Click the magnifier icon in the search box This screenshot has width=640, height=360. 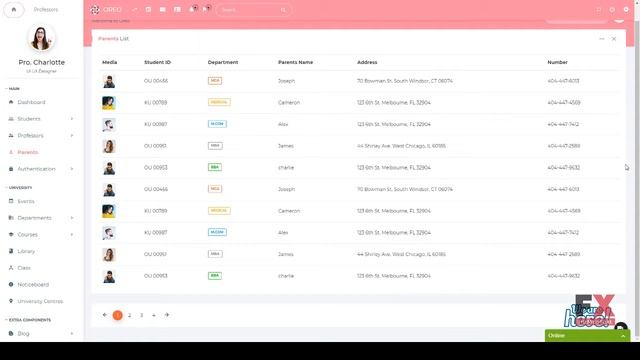pos(283,10)
